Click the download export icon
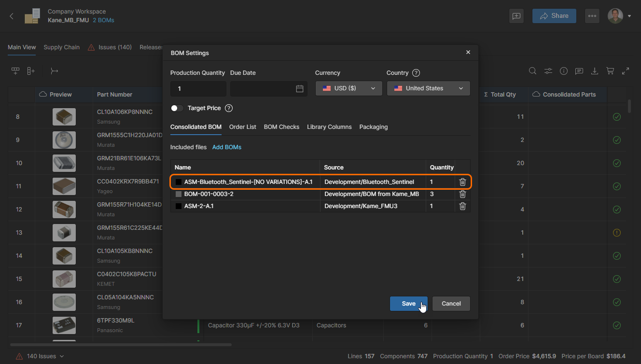Viewport: 641px width, 364px height. point(595,71)
